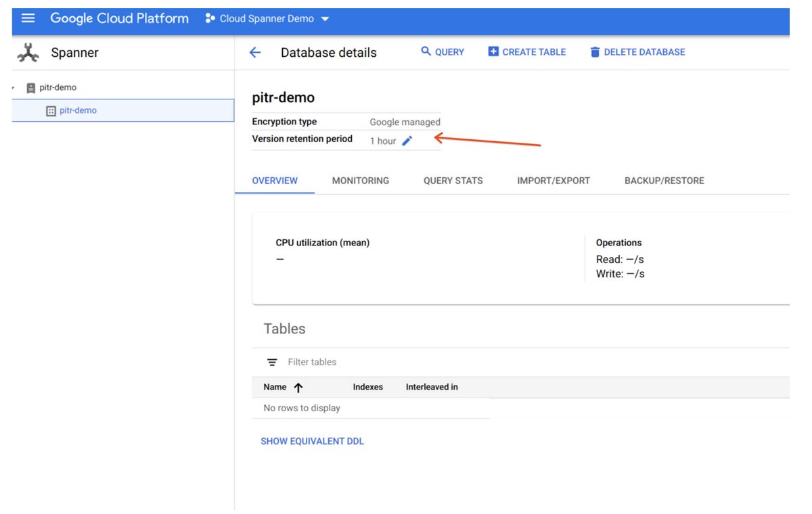812x514 pixels.
Task: Click SHOW EQUIVALENT DDL link
Action: coord(313,441)
